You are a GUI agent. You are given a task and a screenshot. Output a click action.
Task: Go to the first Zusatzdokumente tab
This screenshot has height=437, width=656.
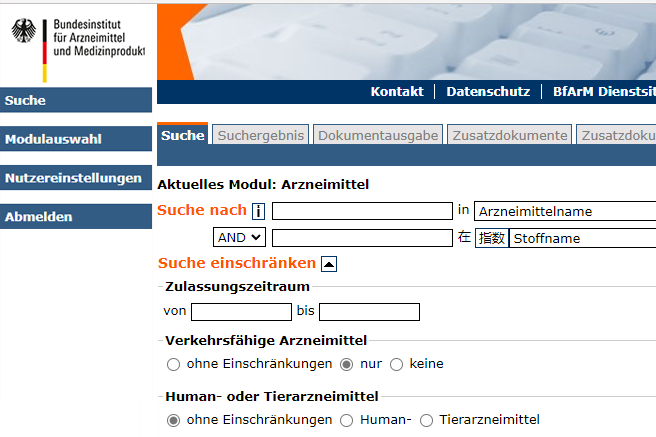(x=509, y=135)
